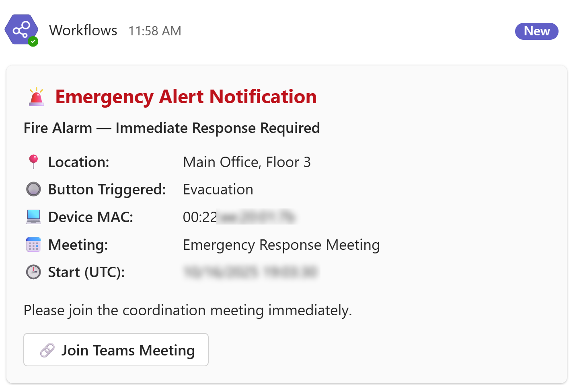Click the Emergency Response Meeting value
This screenshot has height=392, width=571.
pos(281,245)
